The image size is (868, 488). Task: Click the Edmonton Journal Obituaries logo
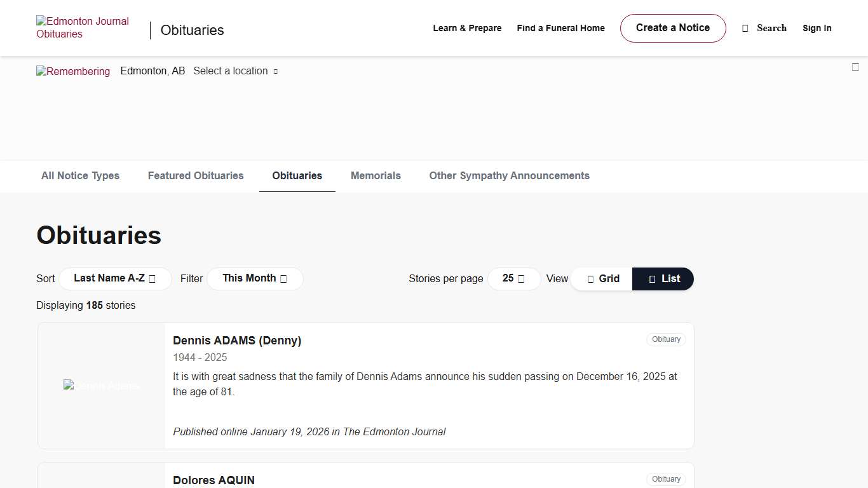pyautogui.click(x=83, y=28)
